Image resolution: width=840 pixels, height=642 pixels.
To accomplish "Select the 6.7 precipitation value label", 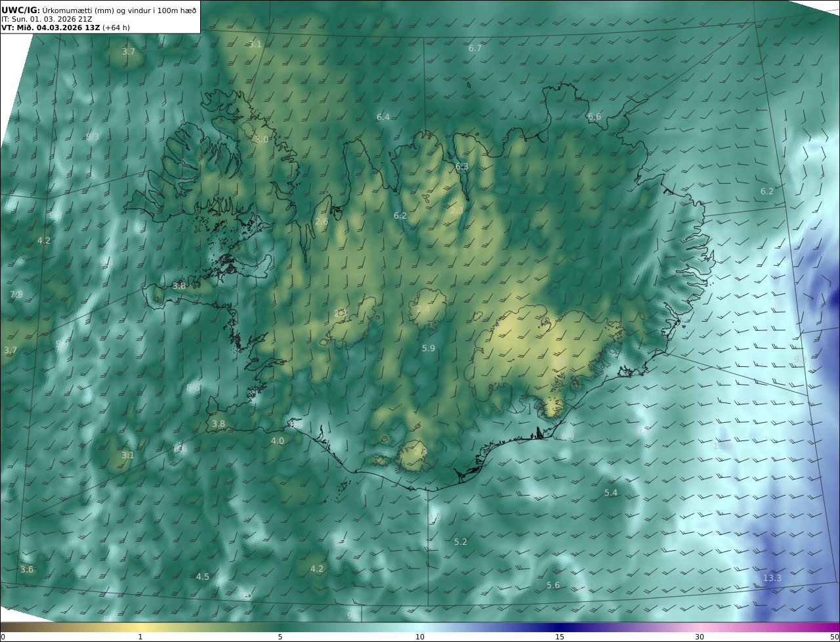I will [x=475, y=49].
